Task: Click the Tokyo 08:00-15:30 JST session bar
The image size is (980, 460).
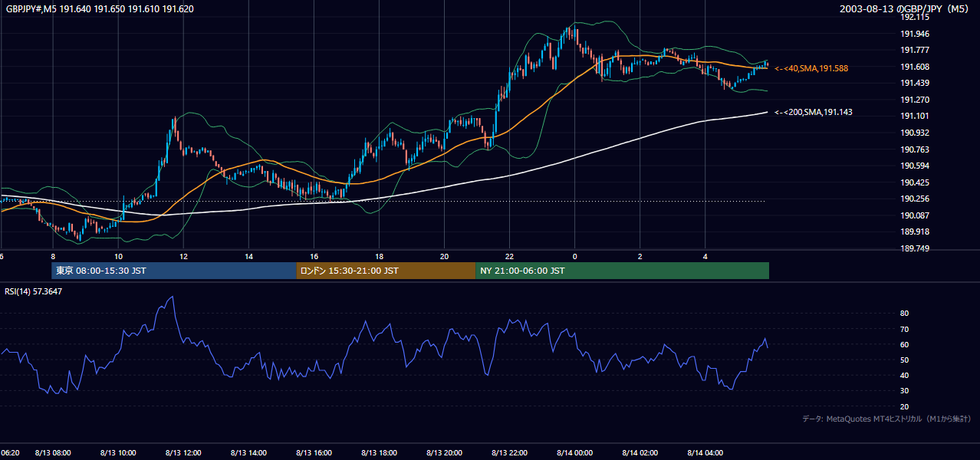Action: [174, 271]
